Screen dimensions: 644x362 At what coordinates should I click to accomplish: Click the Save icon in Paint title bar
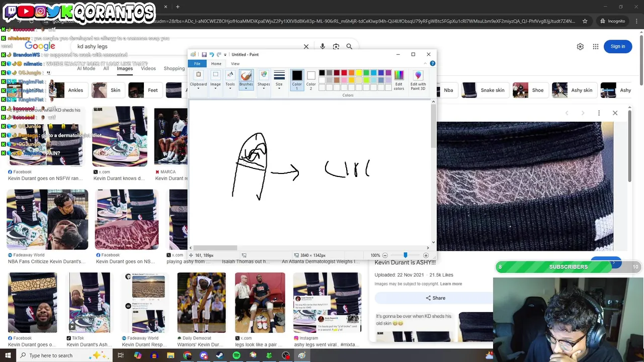point(204,54)
